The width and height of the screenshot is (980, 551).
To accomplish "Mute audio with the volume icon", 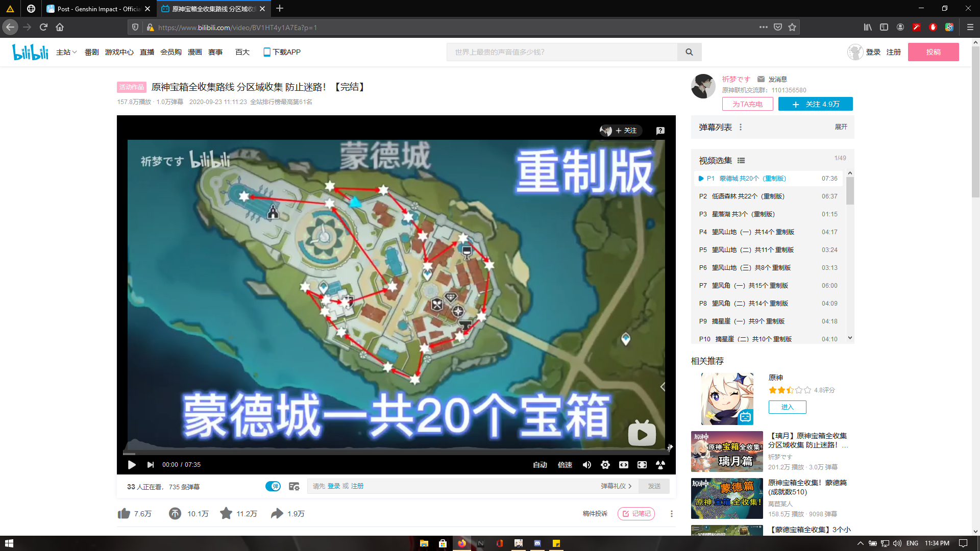I will tap(587, 465).
